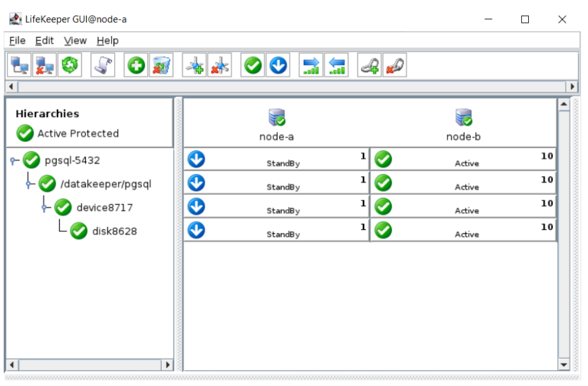Open the Edit menu
Image resolution: width=588 pixels, height=386 pixels.
[44, 41]
